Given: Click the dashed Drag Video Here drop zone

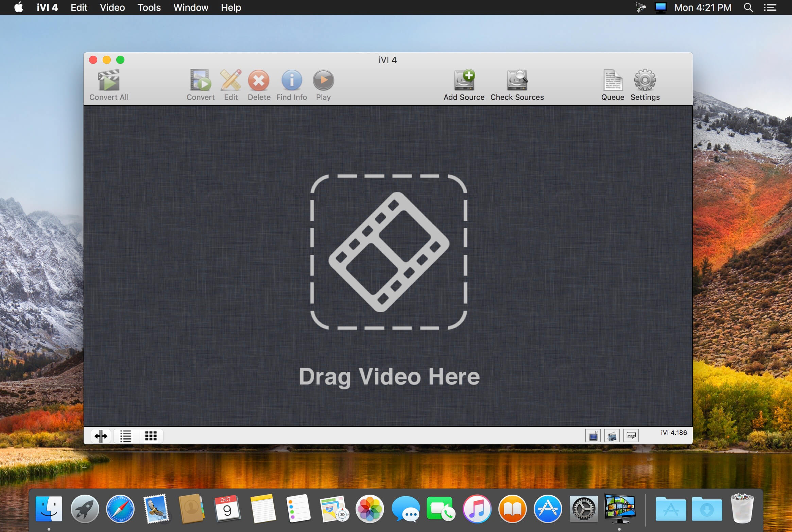Looking at the screenshot, I should (x=389, y=252).
